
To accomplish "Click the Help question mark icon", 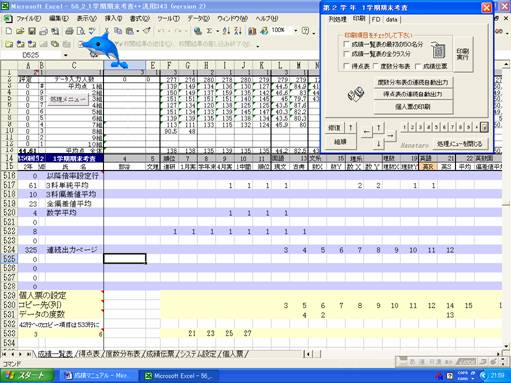I will pyautogui.click(x=305, y=31).
